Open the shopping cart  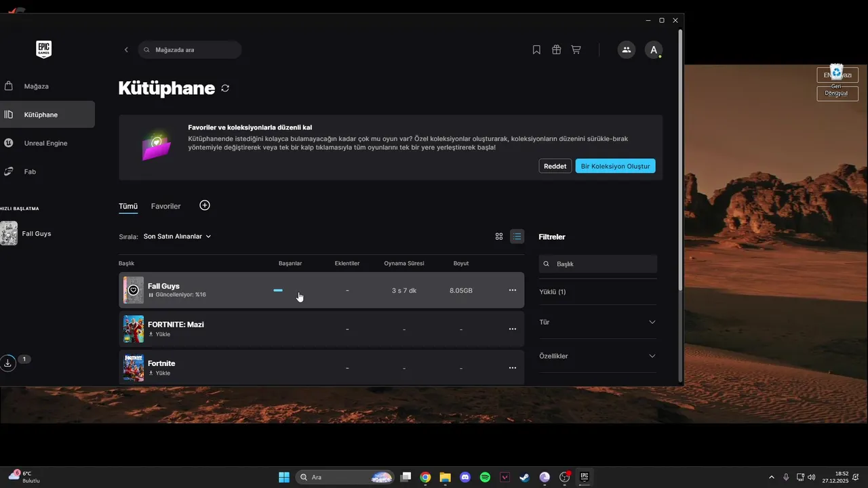click(x=576, y=49)
